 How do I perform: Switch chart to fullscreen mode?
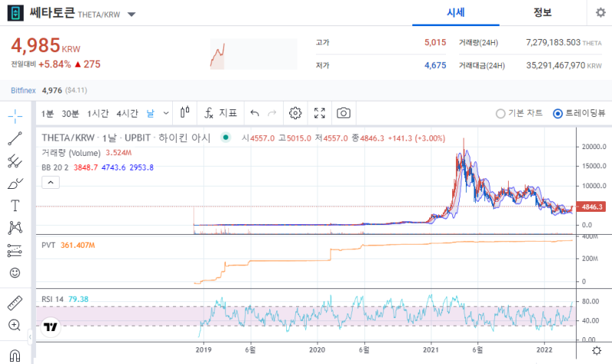click(320, 113)
